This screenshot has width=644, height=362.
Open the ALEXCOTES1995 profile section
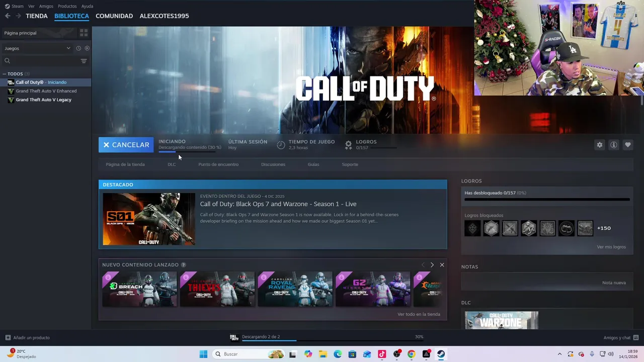pyautogui.click(x=164, y=16)
